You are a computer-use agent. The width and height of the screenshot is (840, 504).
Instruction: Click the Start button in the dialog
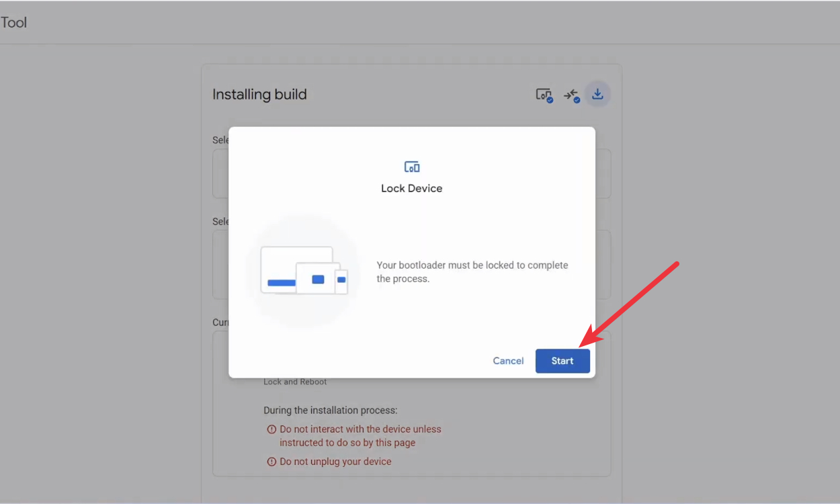click(x=562, y=361)
